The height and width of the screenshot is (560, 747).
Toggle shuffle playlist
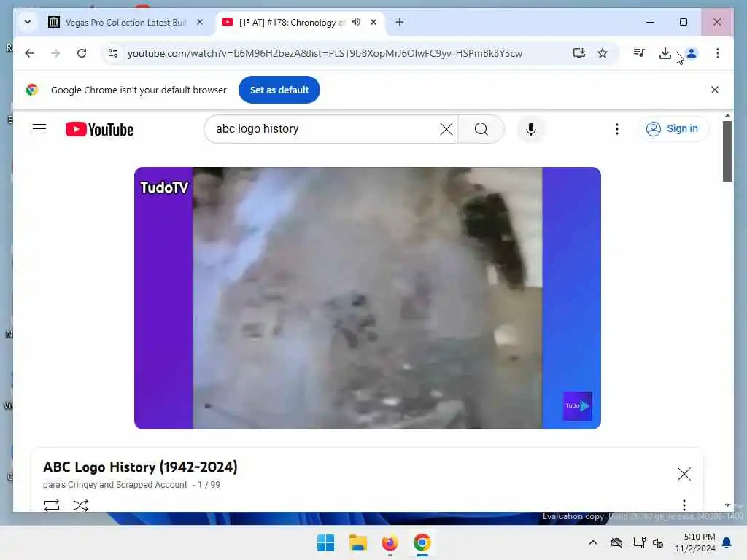click(x=80, y=505)
